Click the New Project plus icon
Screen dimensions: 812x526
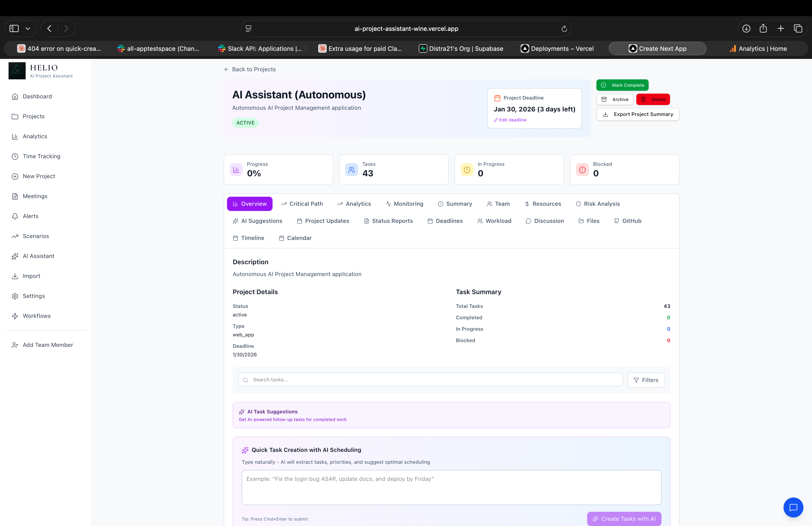point(15,176)
